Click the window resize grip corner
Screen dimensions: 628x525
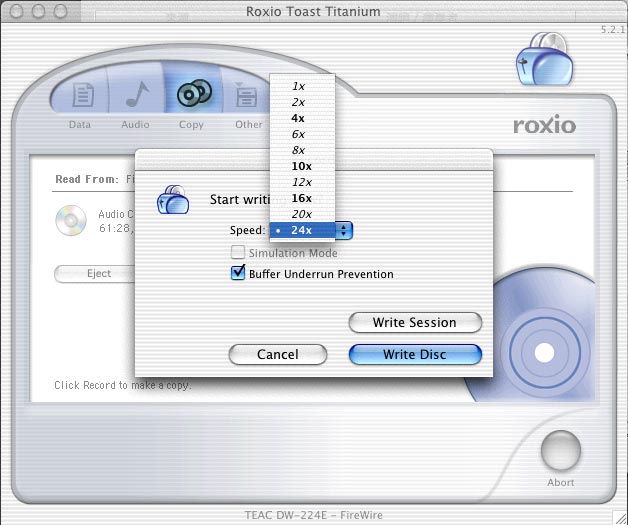coord(619,517)
